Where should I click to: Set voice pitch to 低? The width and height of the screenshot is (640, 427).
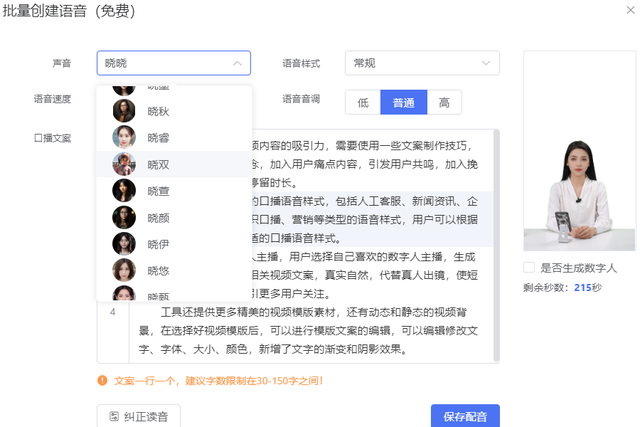point(363,102)
